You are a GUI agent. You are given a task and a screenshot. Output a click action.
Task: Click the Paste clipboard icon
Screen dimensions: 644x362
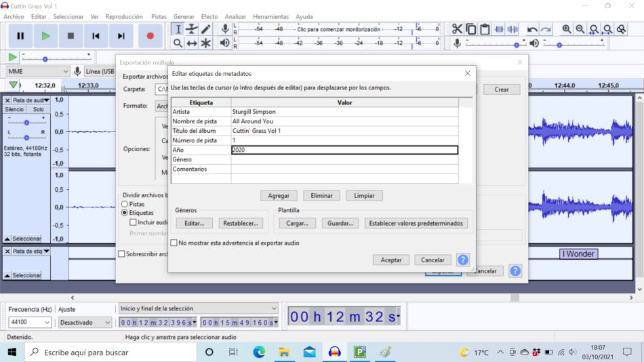tap(485, 29)
